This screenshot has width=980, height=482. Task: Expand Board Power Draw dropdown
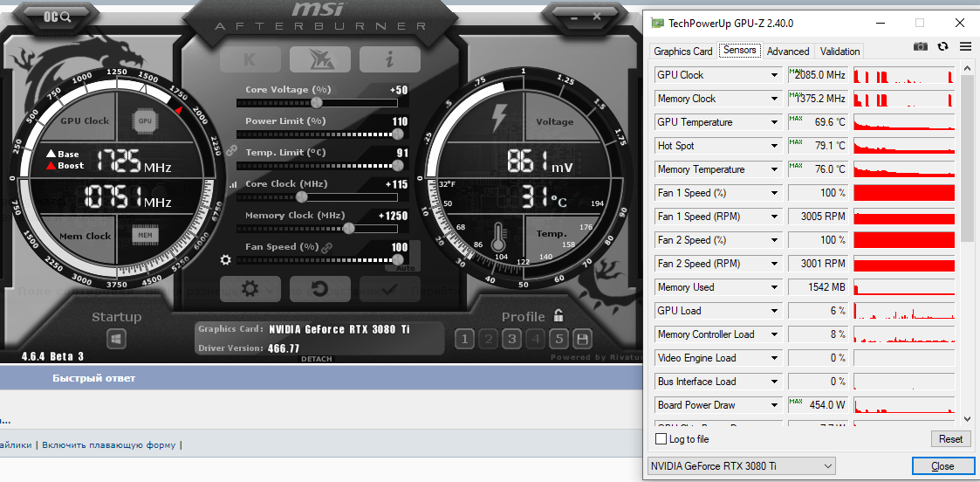pyautogui.click(x=774, y=406)
